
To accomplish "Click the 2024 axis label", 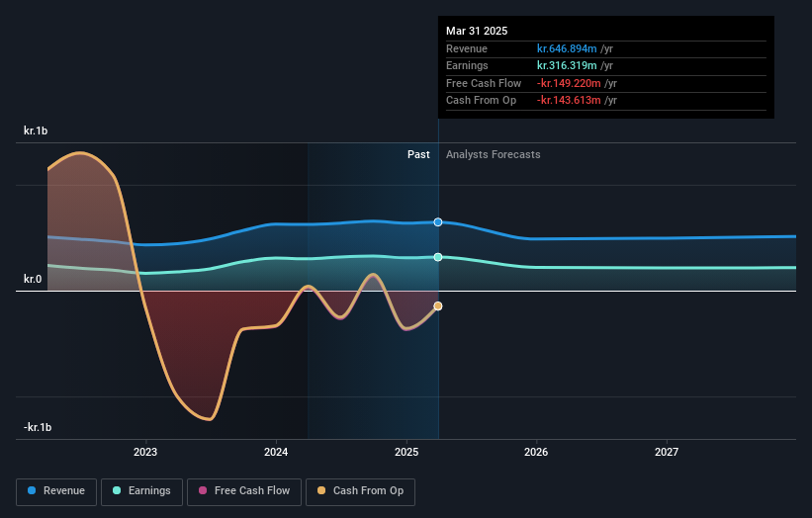I will coord(276,453).
